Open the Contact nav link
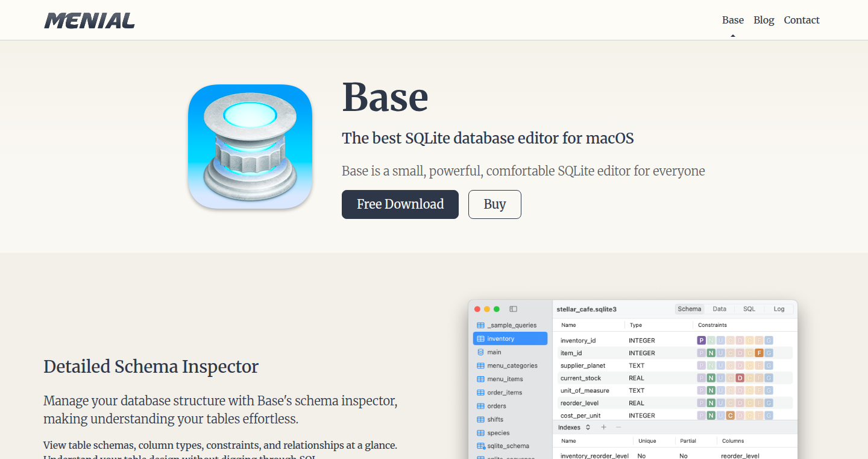Image resolution: width=868 pixels, height=459 pixels. coord(802,20)
